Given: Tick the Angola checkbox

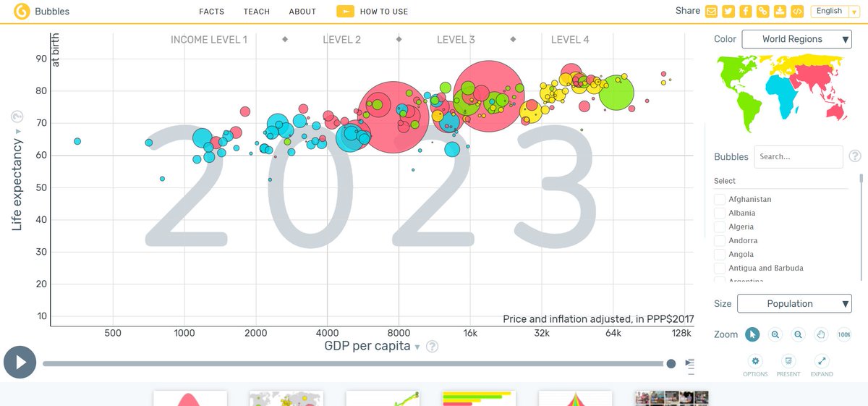Looking at the screenshot, I should pos(719,254).
